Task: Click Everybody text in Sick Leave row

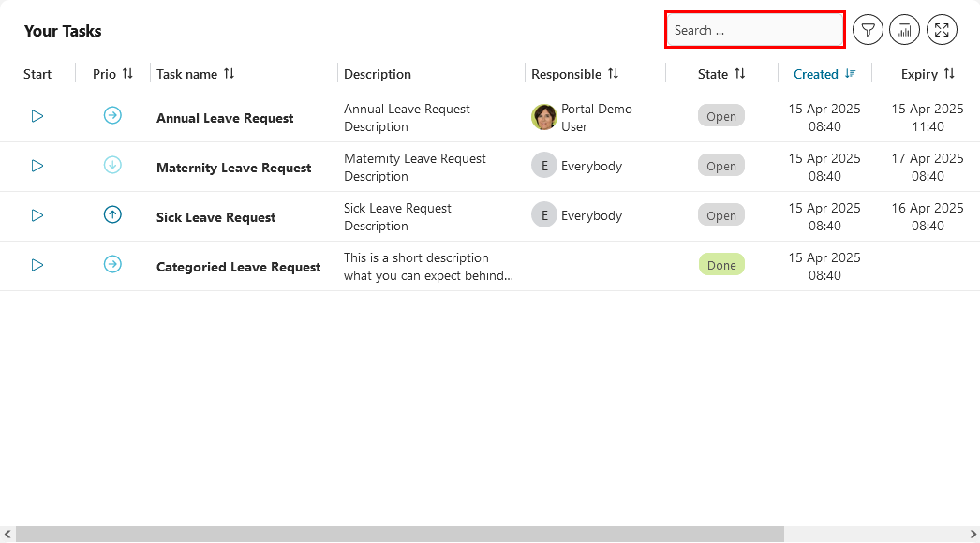Action: click(x=591, y=215)
